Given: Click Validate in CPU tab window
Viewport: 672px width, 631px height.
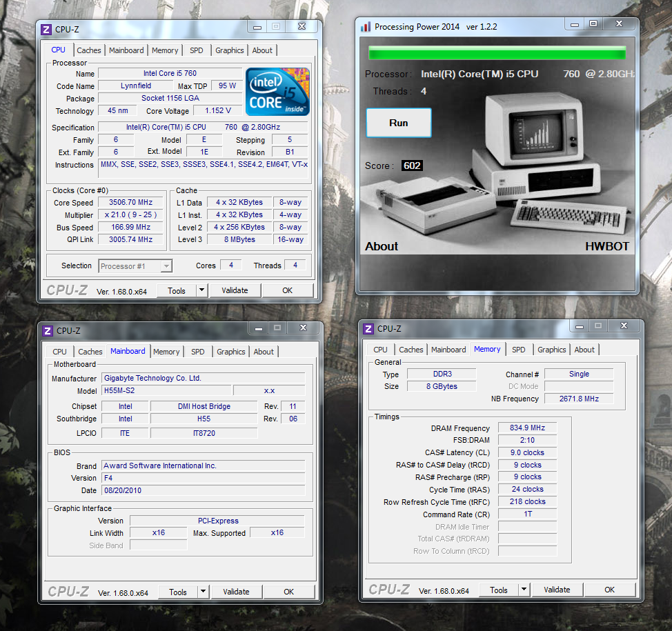Looking at the screenshot, I should (x=235, y=290).
